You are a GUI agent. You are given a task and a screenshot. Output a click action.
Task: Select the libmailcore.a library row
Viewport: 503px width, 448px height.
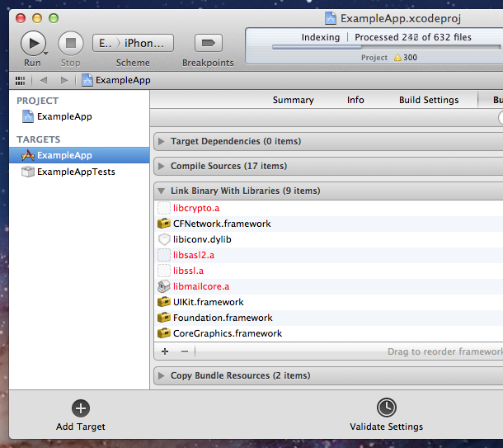tap(329, 286)
